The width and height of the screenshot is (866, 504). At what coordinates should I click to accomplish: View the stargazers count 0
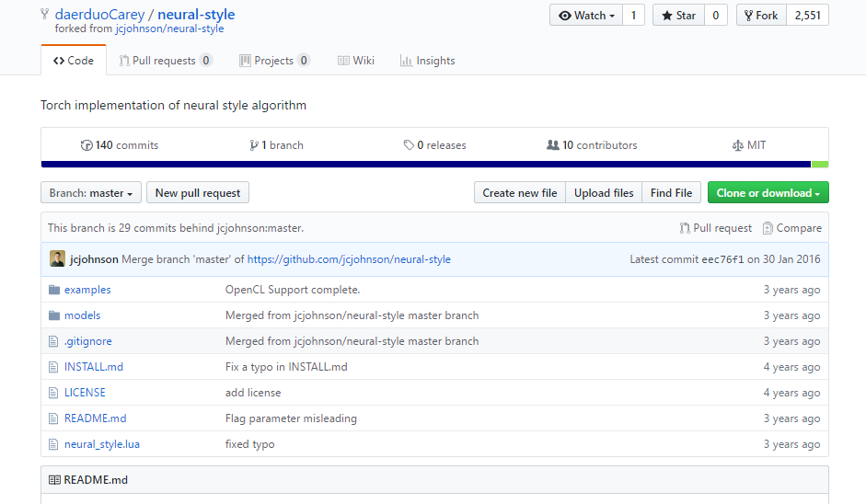pos(716,16)
